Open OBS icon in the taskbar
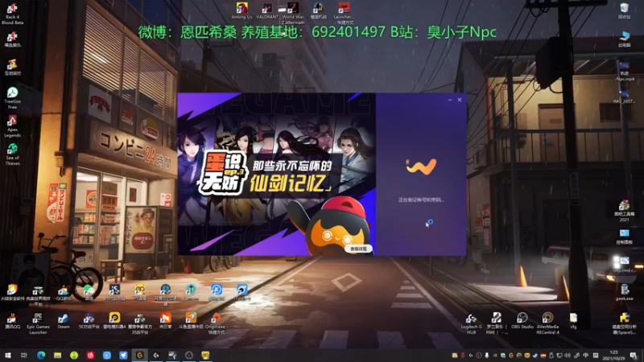The image size is (644, 362). click(x=189, y=356)
